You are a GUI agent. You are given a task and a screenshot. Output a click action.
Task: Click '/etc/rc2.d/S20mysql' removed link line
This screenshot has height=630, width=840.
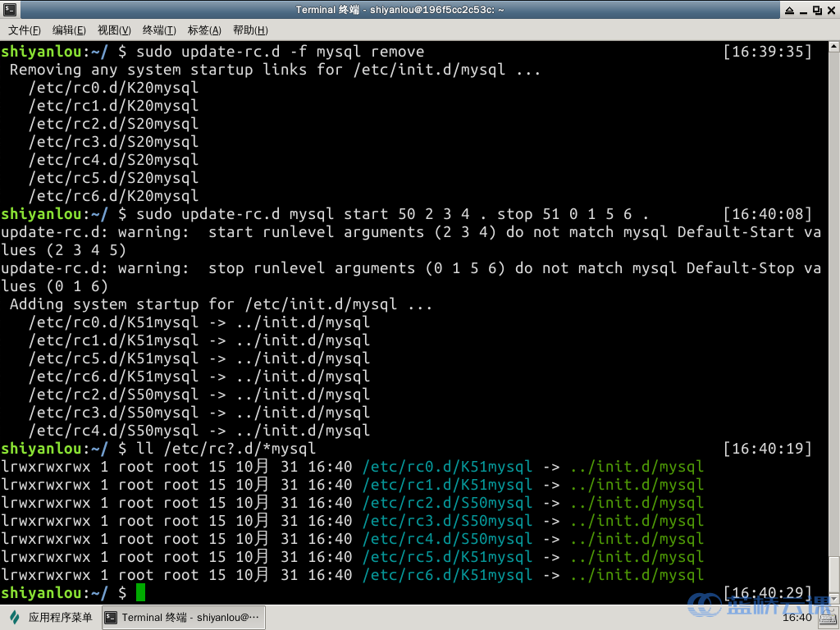[113, 124]
